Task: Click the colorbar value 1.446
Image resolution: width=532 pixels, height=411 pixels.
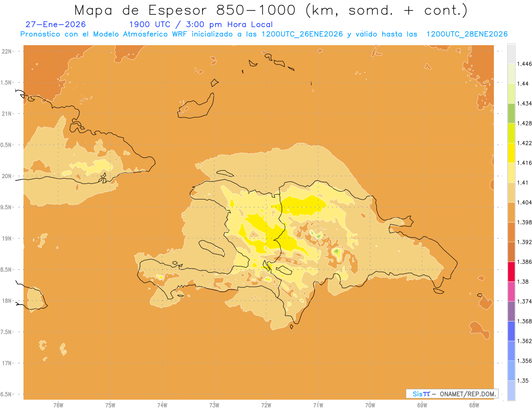Action: 524,64
